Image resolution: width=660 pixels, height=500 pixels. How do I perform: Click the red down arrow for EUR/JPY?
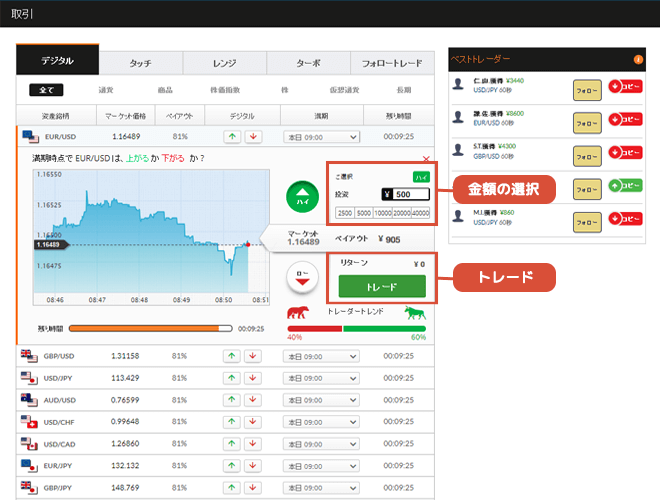(253, 465)
